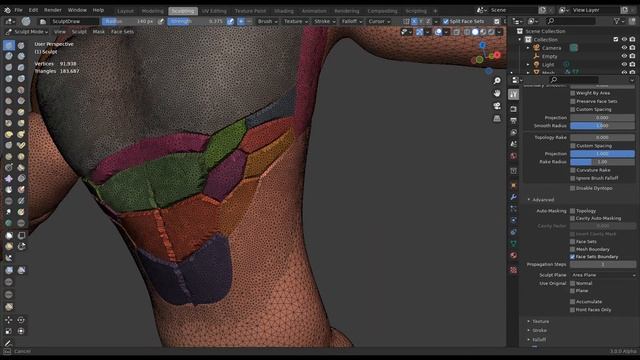Enable Auto-Masking Topology checkbox
Image resolution: width=640 pixels, height=360 pixels.
point(573,211)
